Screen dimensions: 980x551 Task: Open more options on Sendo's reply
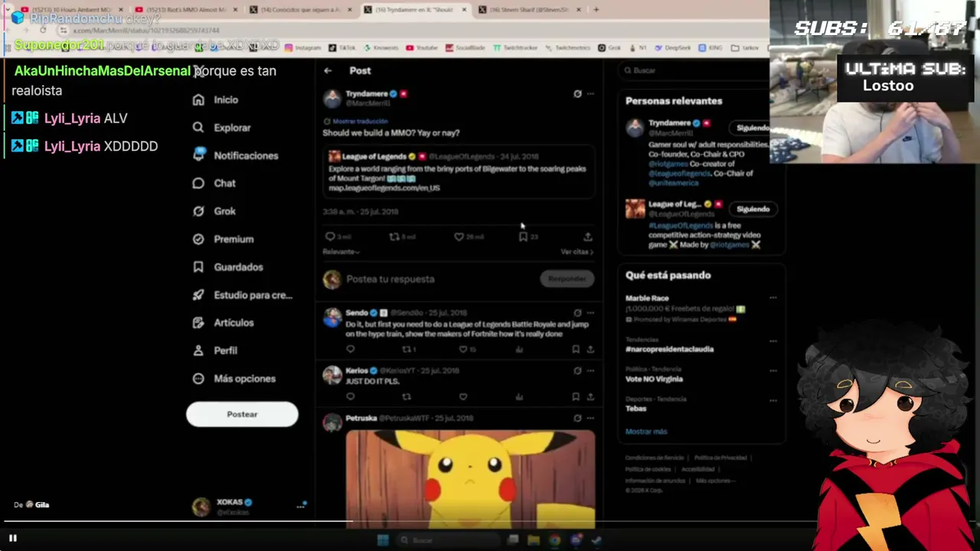[x=590, y=313]
